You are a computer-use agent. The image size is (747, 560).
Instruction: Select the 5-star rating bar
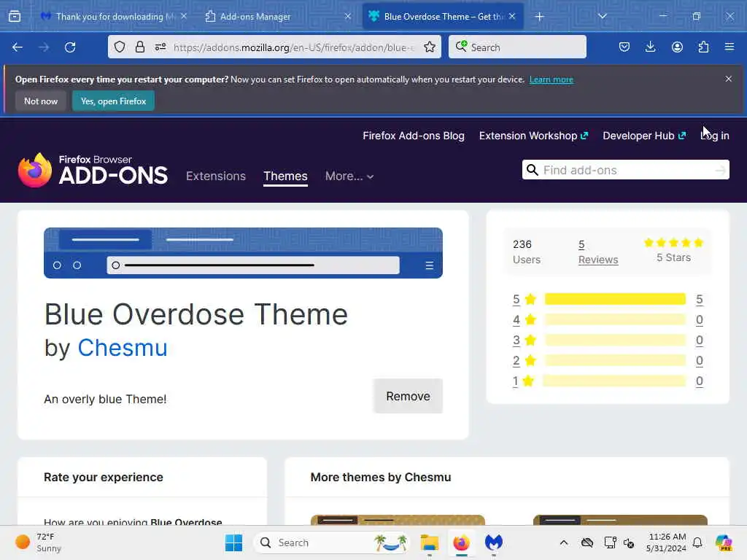(614, 299)
